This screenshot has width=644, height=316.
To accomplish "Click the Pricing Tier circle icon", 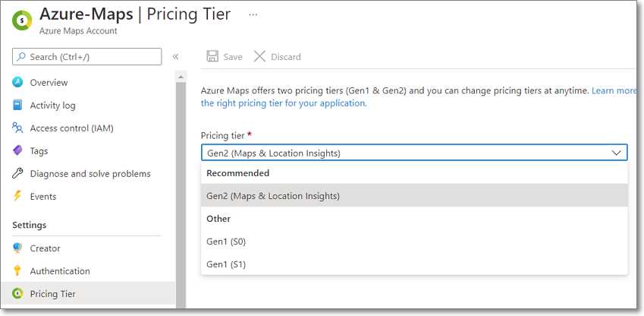I will pos(17,294).
